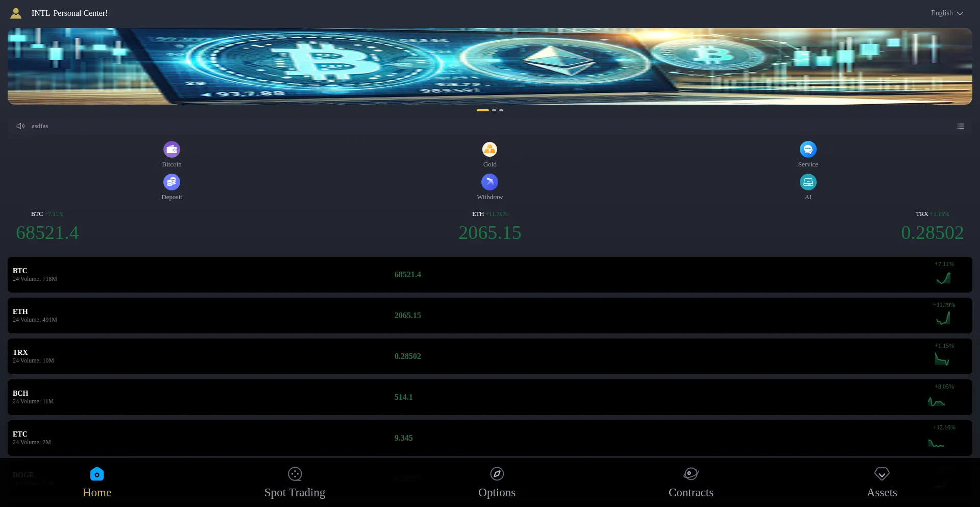The image size is (980, 507).
Task: Click the TRX trend sparkline chart
Action: point(942,359)
